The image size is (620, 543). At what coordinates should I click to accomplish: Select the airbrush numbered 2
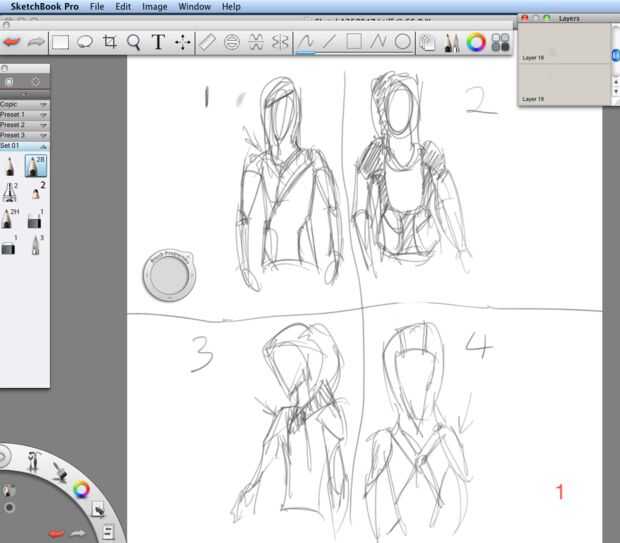click(9, 192)
